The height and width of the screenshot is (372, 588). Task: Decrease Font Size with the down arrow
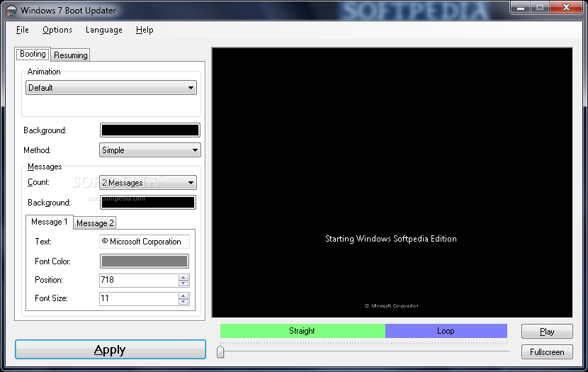(183, 302)
